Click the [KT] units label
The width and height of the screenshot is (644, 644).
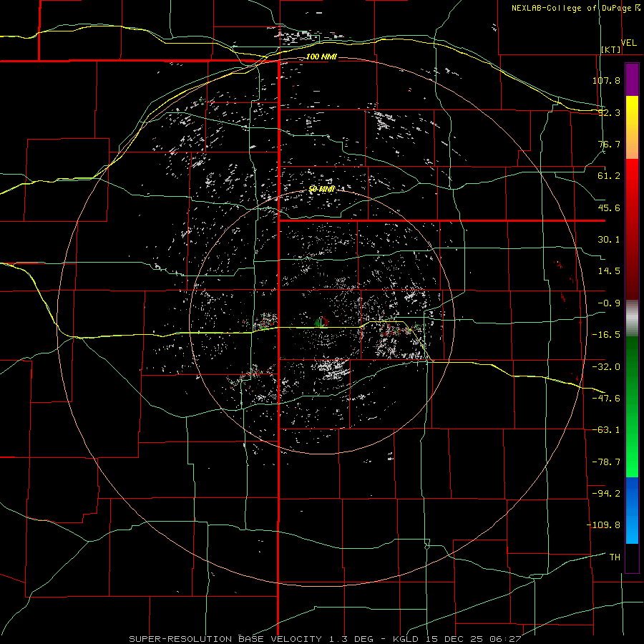tap(611, 50)
